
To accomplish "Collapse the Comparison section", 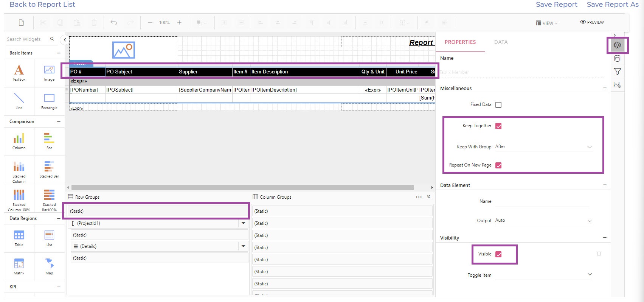I will 59,121.
